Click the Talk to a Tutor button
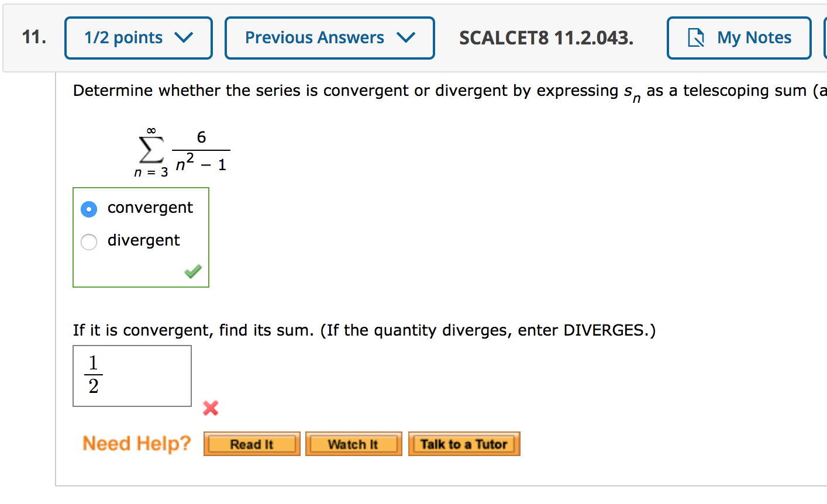The image size is (827, 504). pos(464,444)
